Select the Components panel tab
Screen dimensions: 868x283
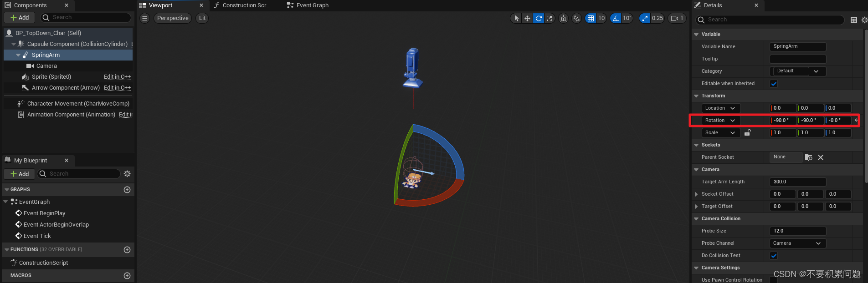click(x=30, y=5)
